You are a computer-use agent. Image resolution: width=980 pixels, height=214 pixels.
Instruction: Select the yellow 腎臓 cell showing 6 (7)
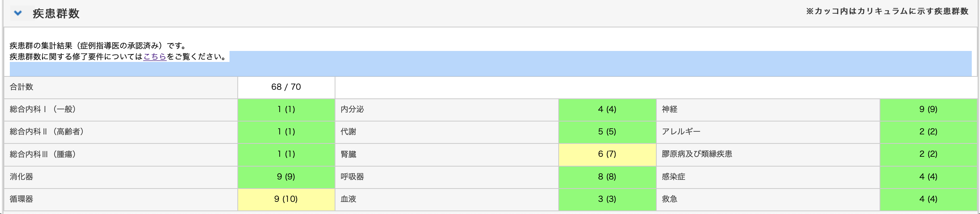click(x=607, y=154)
